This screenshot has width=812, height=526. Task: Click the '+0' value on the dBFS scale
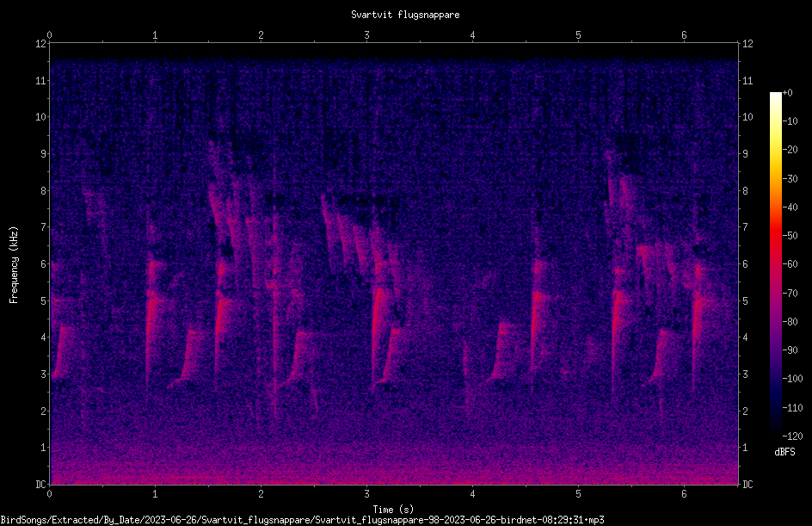click(787, 93)
